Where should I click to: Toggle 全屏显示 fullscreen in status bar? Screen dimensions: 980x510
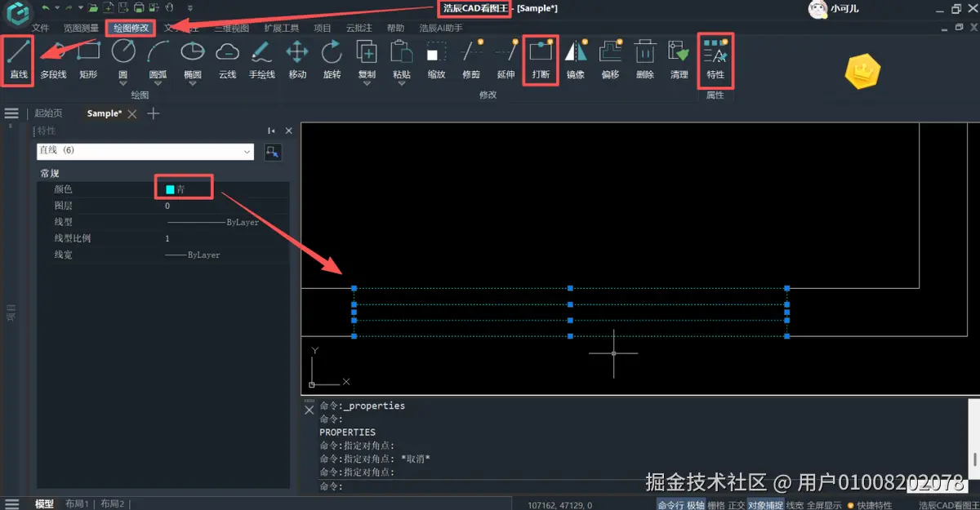pyautogui.click(x=824, y=505)
